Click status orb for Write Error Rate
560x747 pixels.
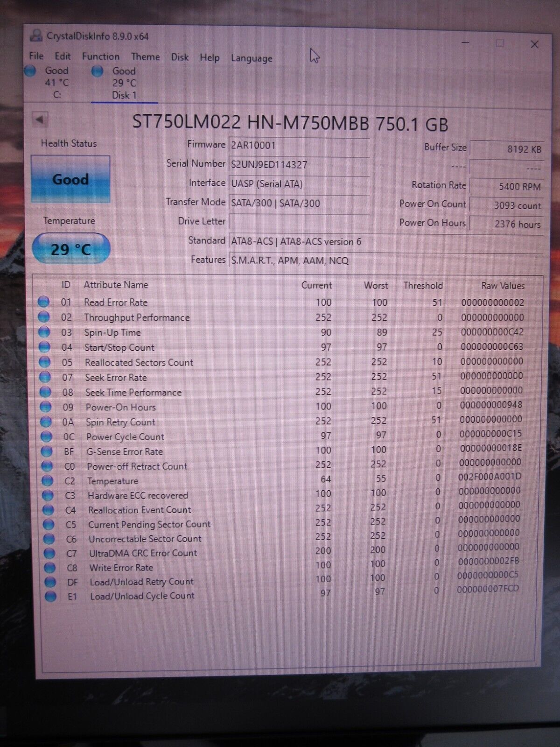(x=49, y=568)
